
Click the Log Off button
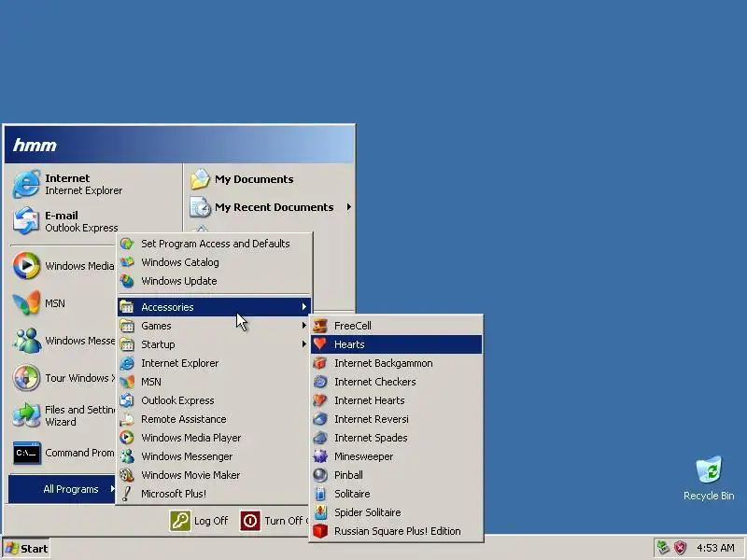[x=199, y=521]
